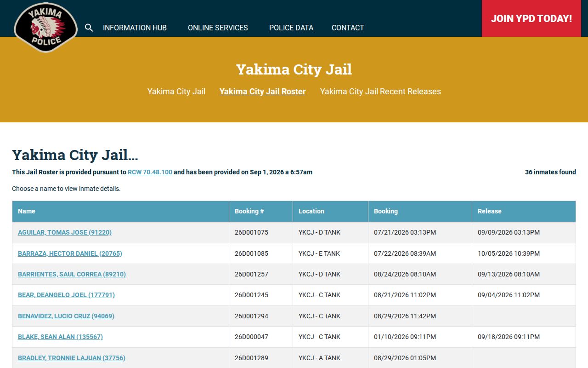Select booking number 26D001075

coord(251,232)
